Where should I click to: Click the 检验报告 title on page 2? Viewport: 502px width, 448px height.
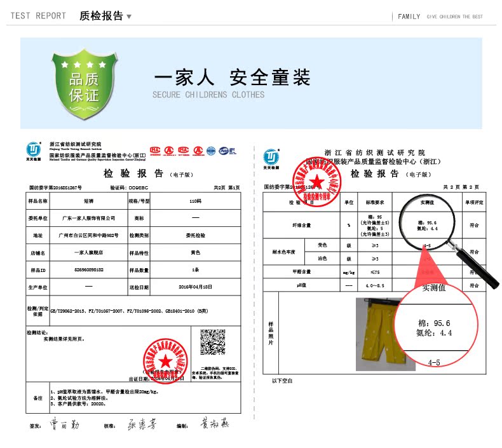click(x=374, y=173)
